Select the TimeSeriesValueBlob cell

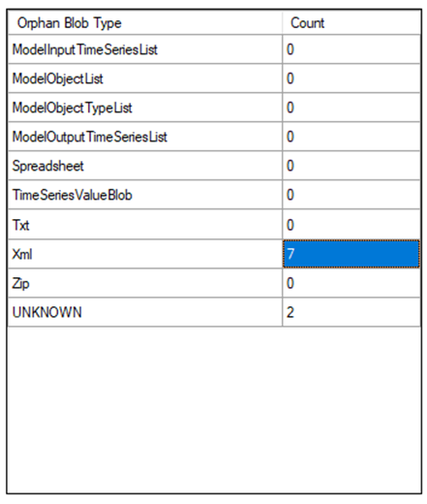145,195
